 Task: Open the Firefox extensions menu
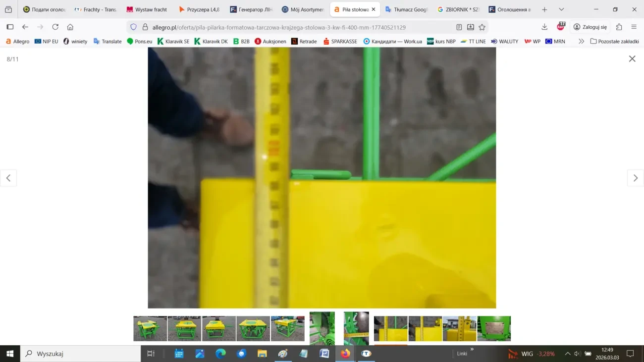[x=619, y=27]
